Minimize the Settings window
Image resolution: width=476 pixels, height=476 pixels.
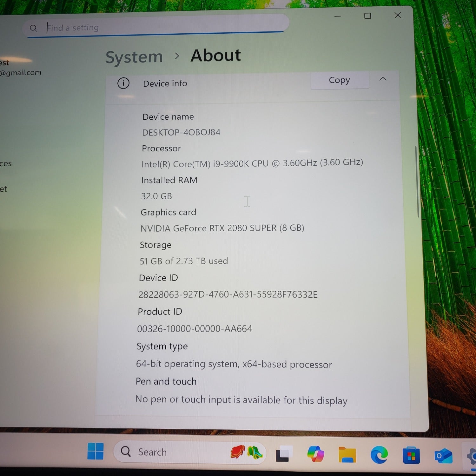[x=338, y=16]
